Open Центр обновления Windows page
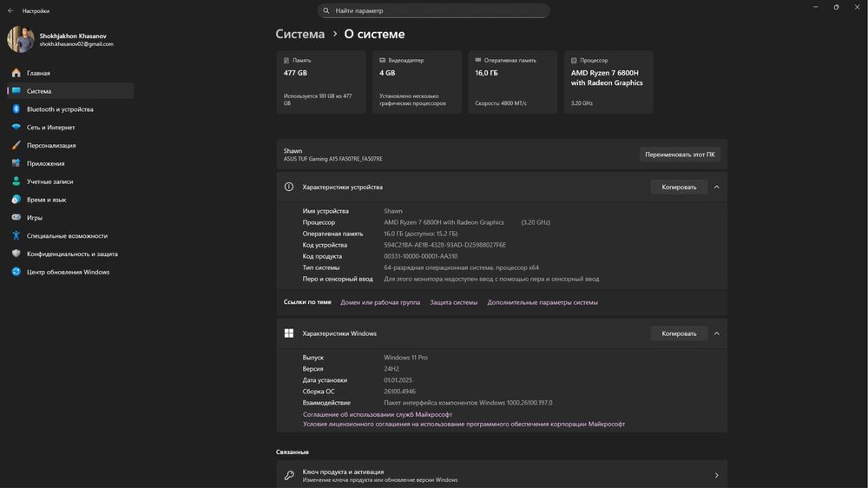This screenshot has width=868, height=488. click(x=70, y=272)
